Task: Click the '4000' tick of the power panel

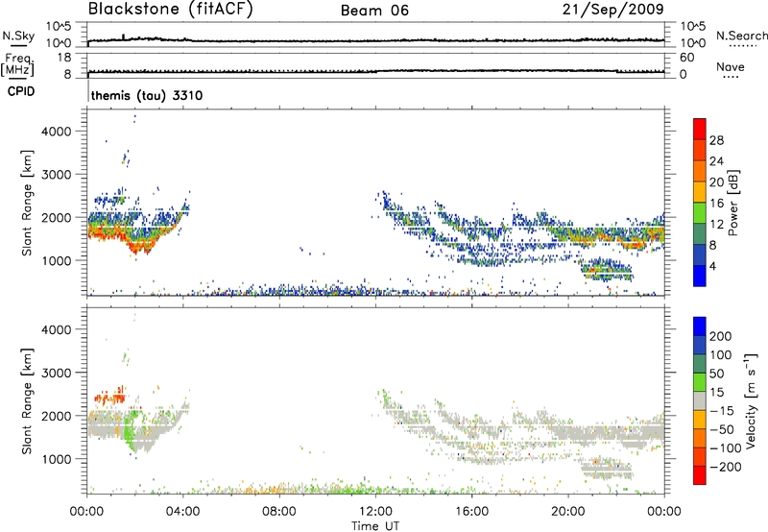Action: (x=57, y=132)
